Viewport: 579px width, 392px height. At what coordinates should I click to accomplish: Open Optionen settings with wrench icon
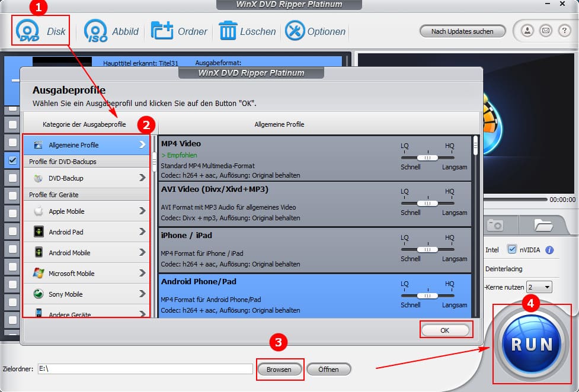(295, 31)
